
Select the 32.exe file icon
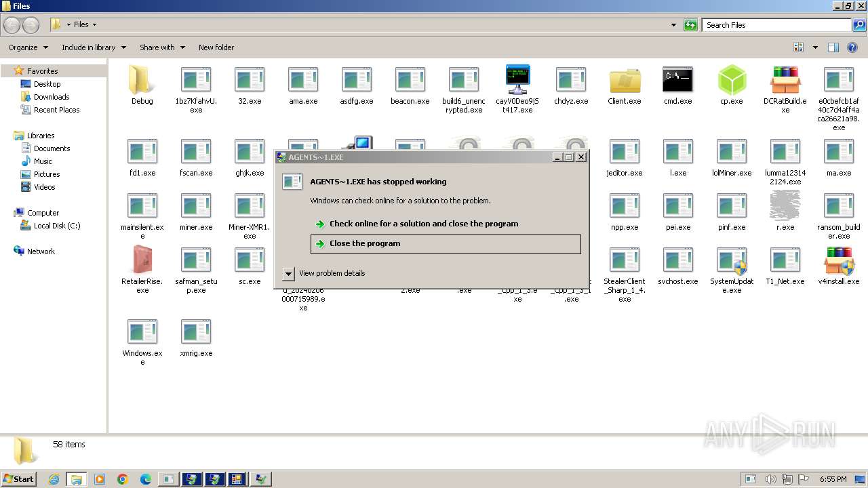pos(250,80)
